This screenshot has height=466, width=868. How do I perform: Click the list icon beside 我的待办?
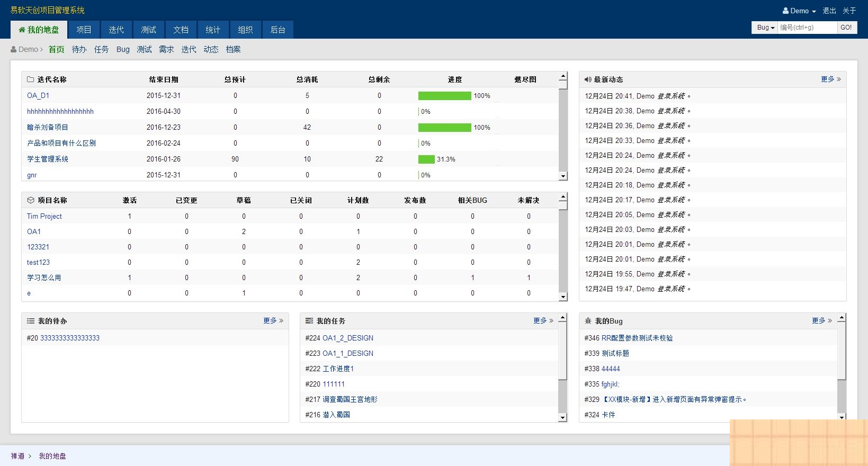point(31,321)
